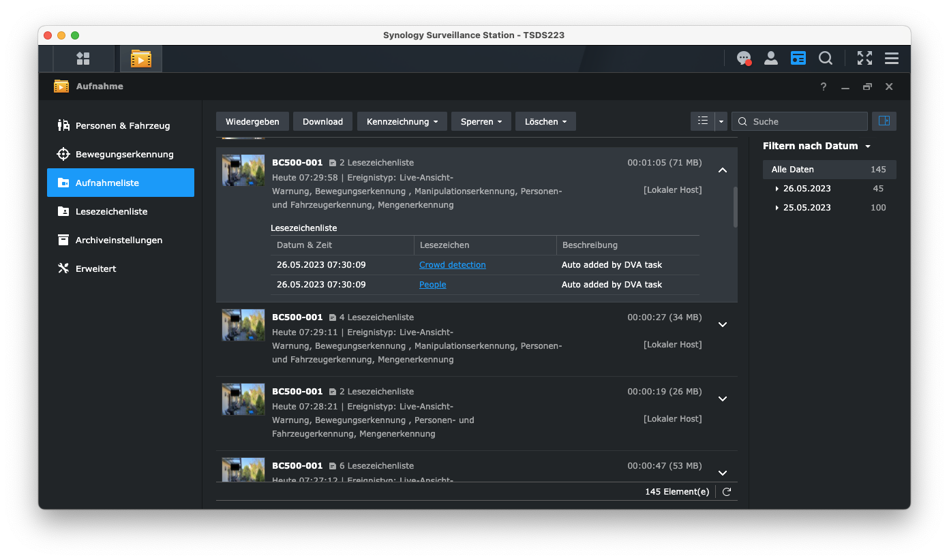Viewport: 949px width, 560px height.
Task: Open the user account icon
Action: pos(771,59)
